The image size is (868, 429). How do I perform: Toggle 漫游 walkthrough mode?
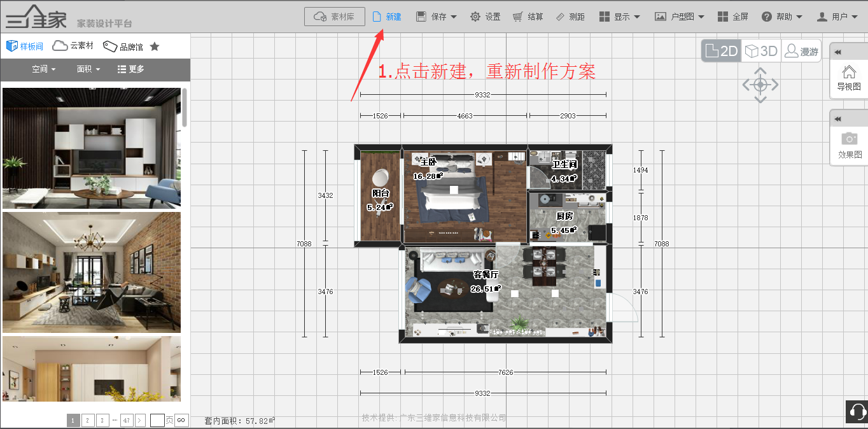pos(801,51)
